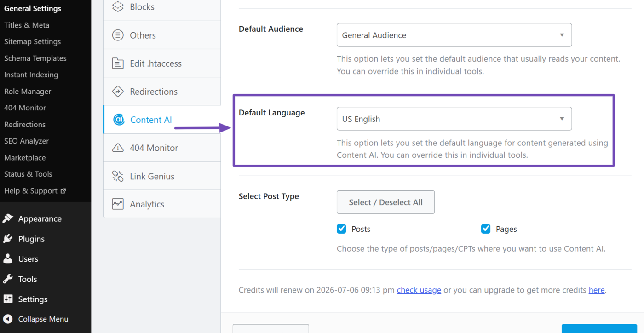644x333 pixels.
Task: Open the Default Audience dropdown
Action: [x=454, y=35]
